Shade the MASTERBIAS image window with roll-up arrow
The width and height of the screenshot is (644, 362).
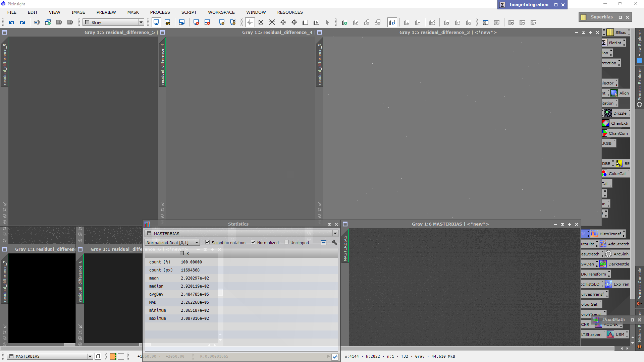tap(562, 224)
